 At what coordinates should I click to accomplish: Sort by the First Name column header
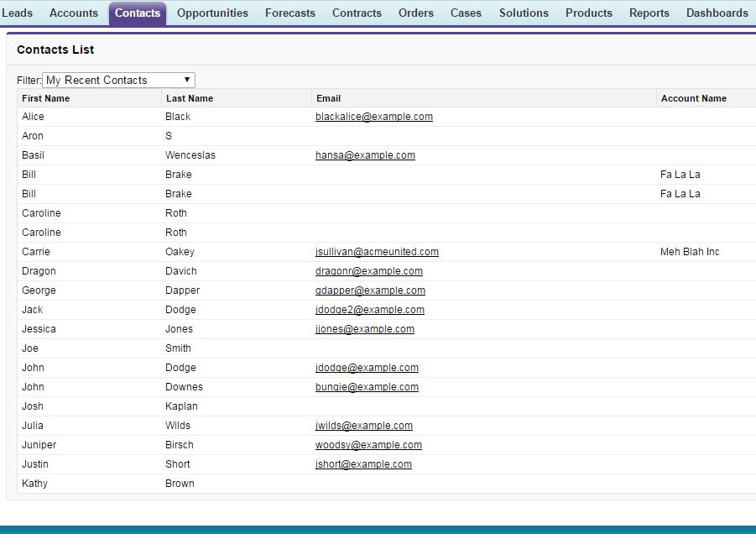pyautogui.click(x=46, y=98)
